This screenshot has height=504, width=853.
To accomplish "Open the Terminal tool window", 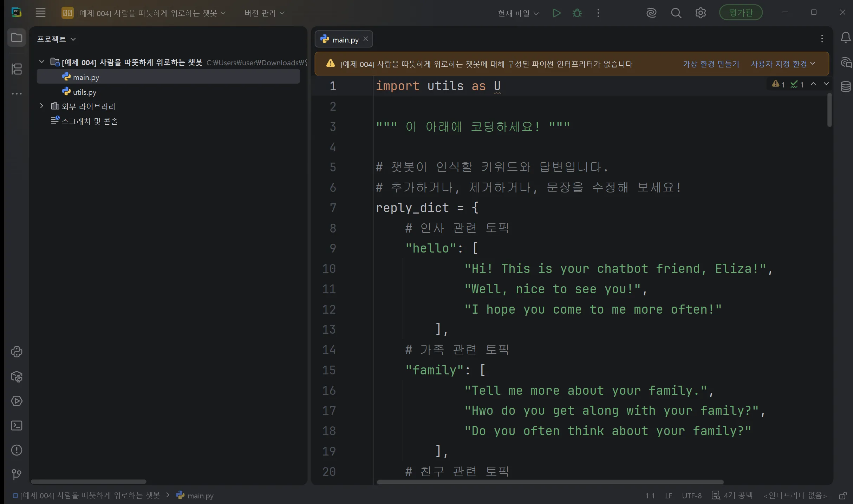I will (x=17, y=426).
